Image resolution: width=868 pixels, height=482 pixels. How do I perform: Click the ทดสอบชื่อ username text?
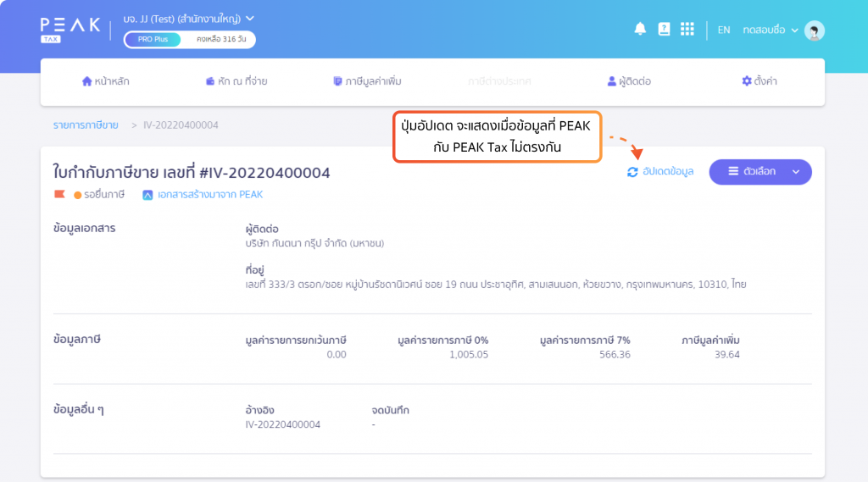[764, 30]
